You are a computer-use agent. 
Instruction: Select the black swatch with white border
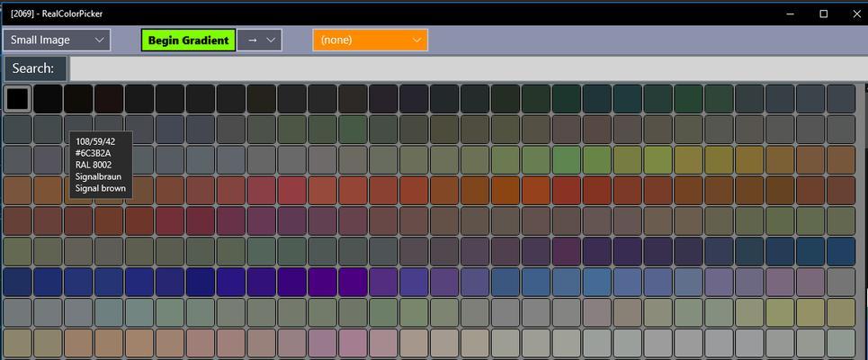click(x=17, y=99)
